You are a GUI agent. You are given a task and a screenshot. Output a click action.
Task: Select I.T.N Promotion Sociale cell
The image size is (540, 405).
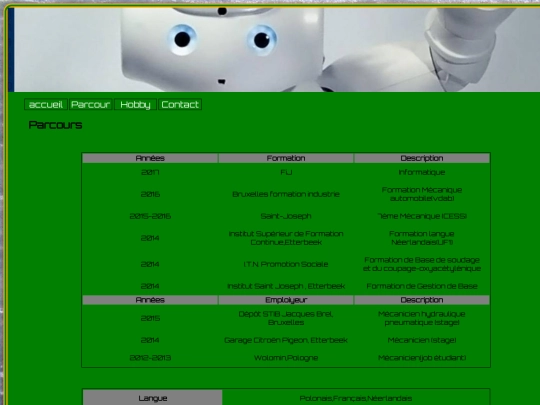tap(286, 264)
